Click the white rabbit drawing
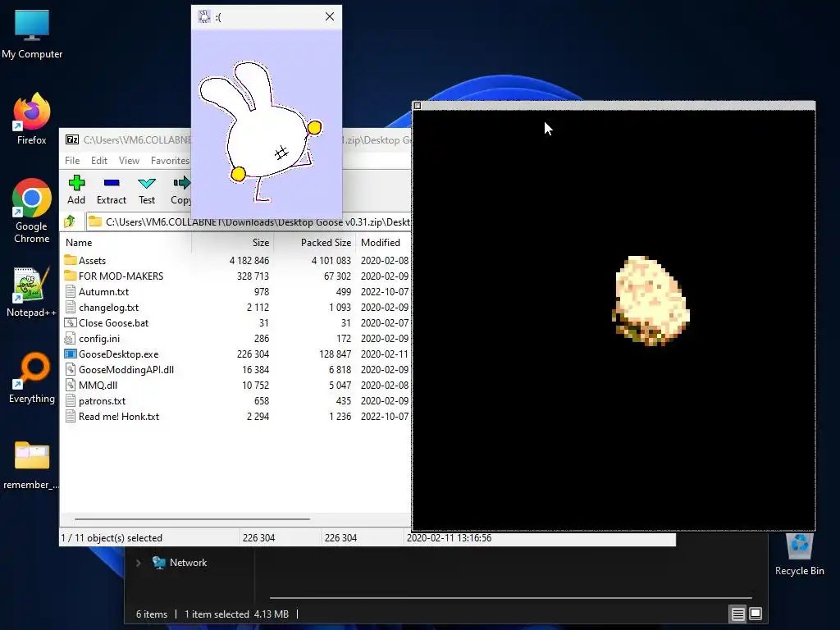Viewport: 840px width, 630px height. click(261, 130)
